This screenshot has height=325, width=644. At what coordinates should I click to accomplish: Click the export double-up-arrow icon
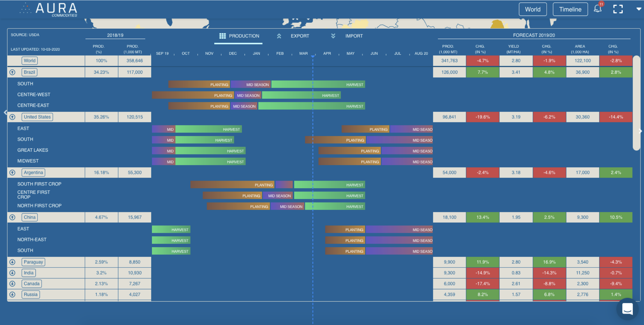pos(279,36)
